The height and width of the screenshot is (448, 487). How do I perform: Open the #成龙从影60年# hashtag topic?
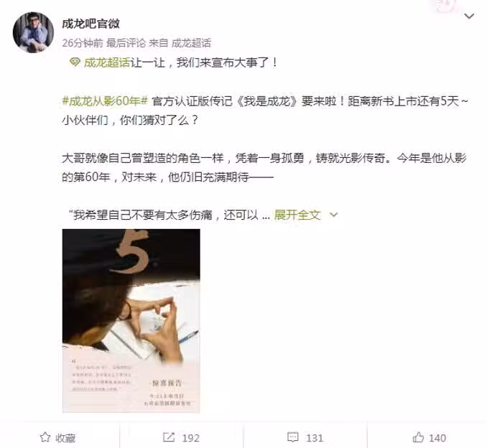pos(105,101)
